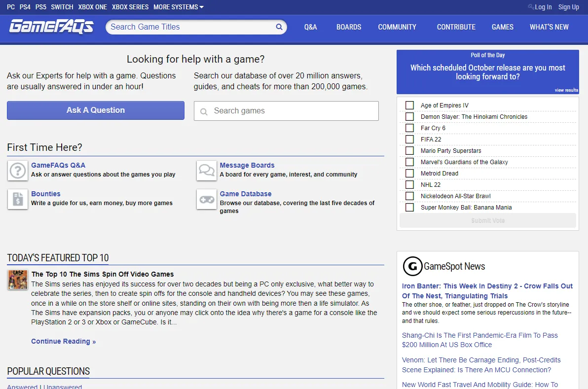Select FIFA 22 in the poll

click(x=409, y=139)
